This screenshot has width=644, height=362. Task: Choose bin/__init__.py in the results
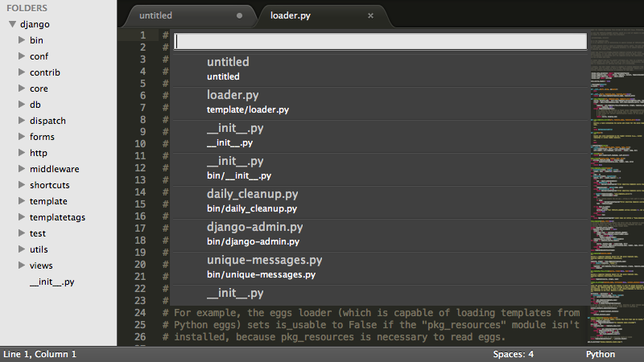380,169
